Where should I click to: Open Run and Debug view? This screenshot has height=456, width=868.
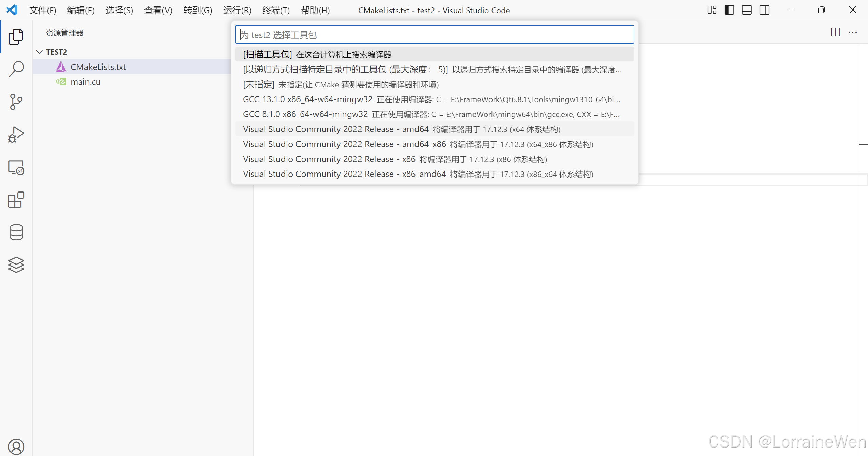coord(16,134)
